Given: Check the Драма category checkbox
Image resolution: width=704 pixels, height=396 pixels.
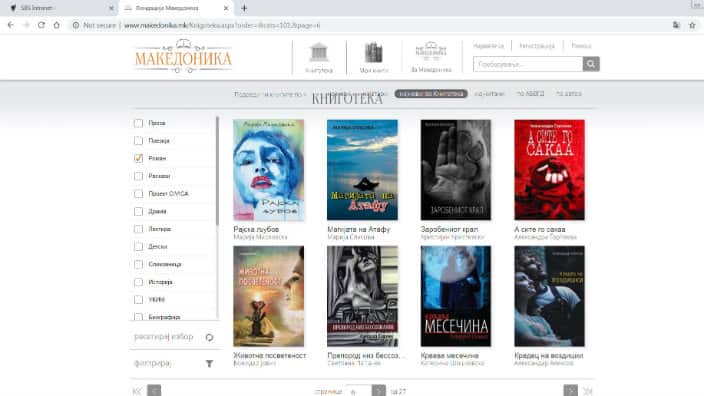Looking at the screenshot, I should tap(138, 211).
